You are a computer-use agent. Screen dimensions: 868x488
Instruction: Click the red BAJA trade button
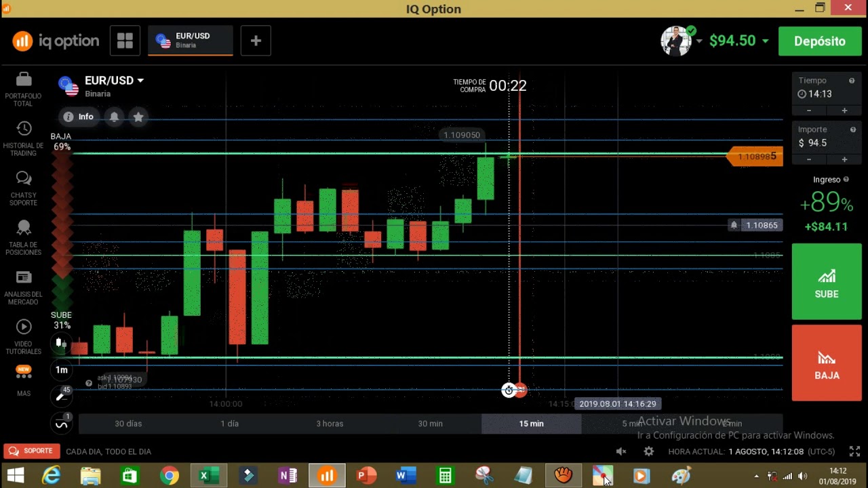[x=827, y=363]
